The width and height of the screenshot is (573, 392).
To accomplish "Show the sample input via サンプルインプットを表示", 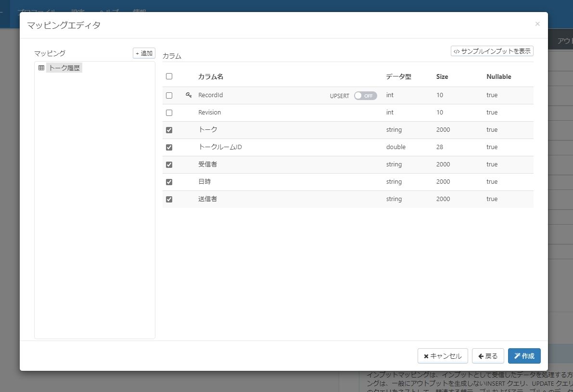I will point(492,51).
